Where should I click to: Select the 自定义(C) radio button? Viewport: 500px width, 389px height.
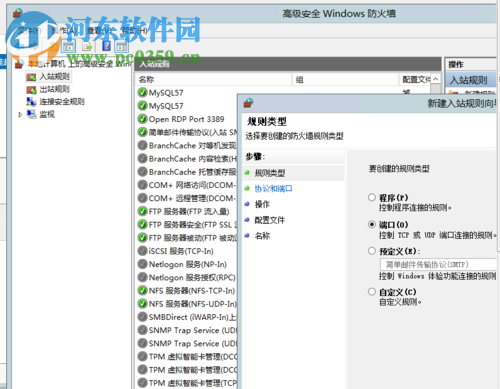pos(372,292)
